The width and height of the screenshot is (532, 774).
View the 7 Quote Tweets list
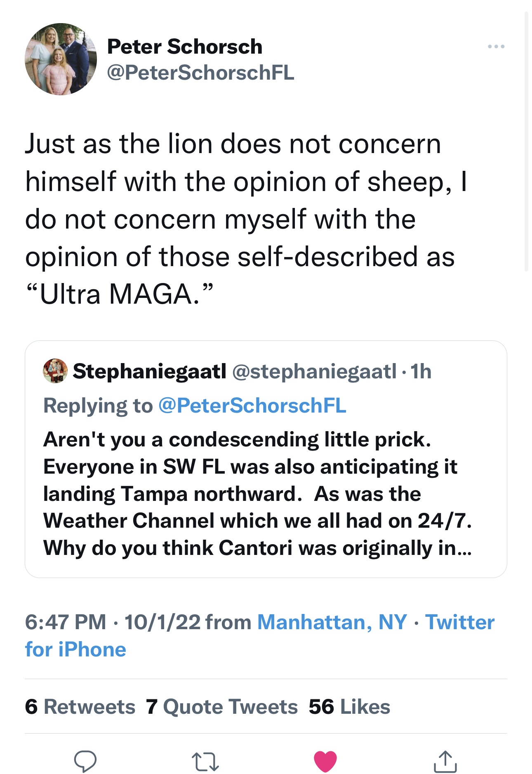[221, 706]
